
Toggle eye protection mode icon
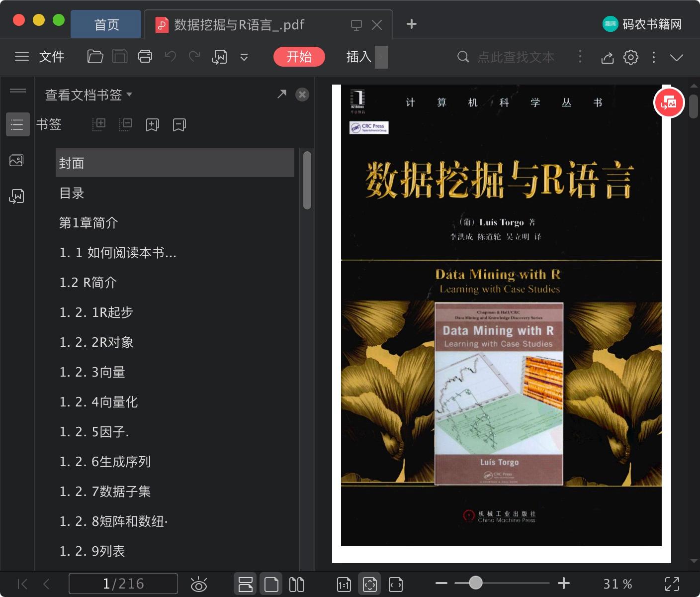(x=198, y=584)
